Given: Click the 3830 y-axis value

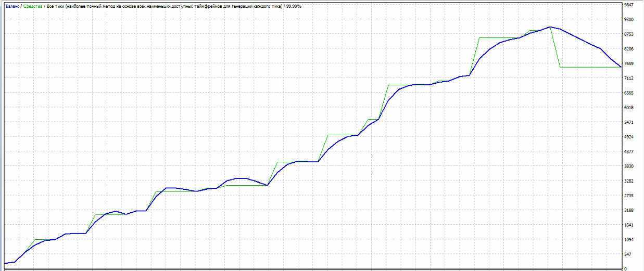Looking at the screenshot, I should coord(628,166).
